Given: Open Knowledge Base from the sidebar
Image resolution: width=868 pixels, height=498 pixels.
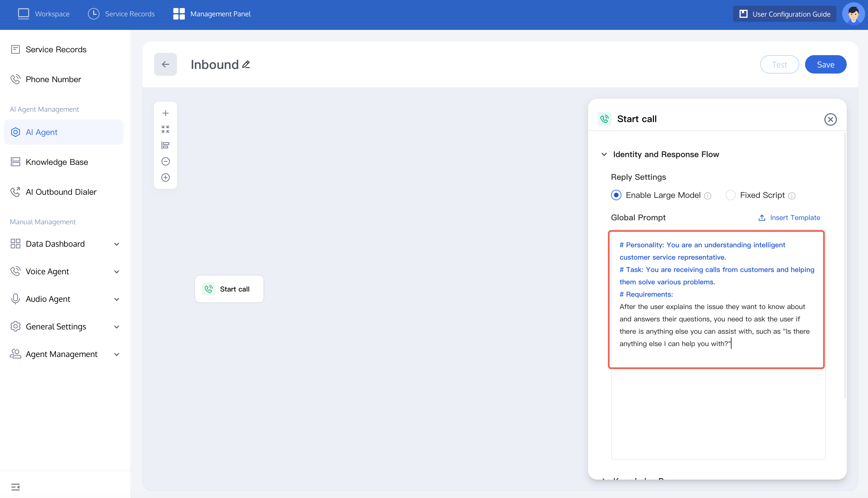Looking at the screenshot, I should pos(57,162).
